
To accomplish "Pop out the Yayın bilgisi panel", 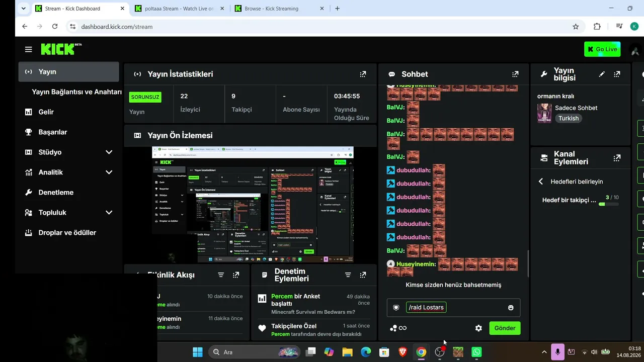I will click(x=617, y=74).
